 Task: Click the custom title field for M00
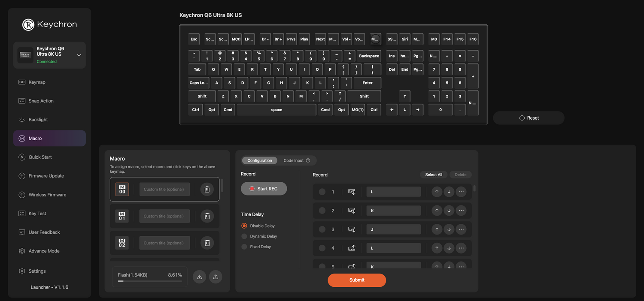[x=164, y=189]
